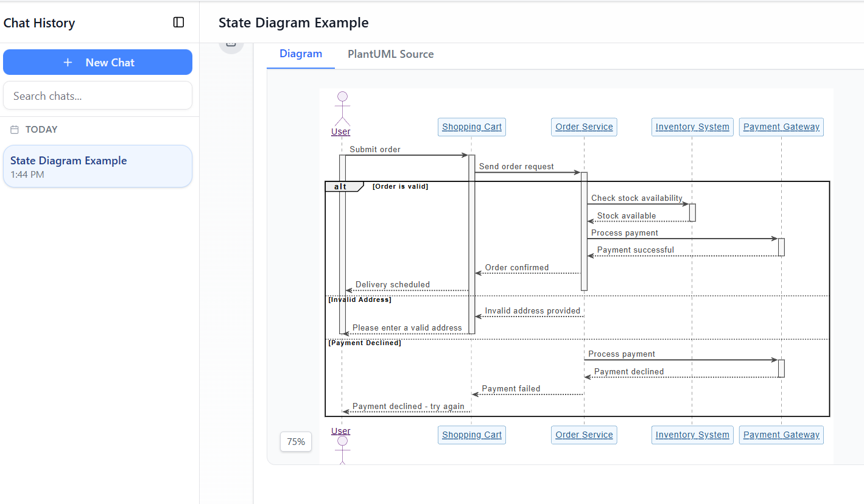
Task: Click the top Payment Gateway participant box
Action: coord(781,127)
